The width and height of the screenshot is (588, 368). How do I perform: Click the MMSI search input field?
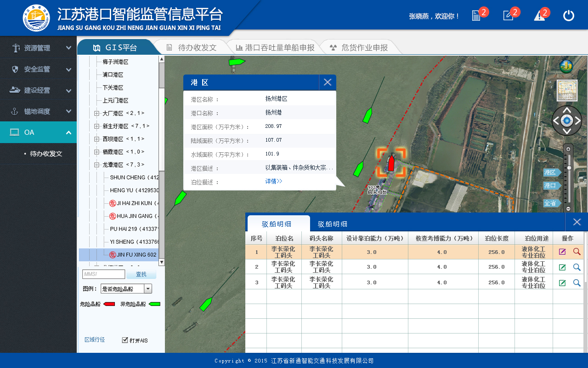tap(103, 274)
